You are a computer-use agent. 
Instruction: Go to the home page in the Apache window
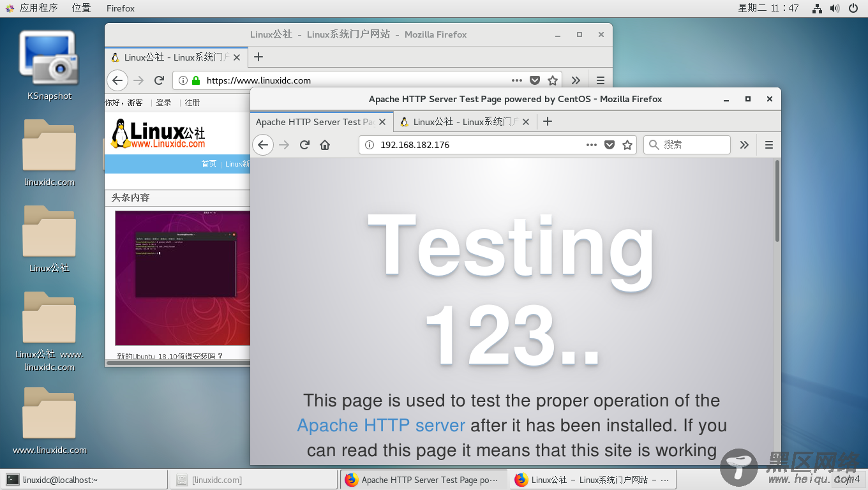(x=325, y=145)
